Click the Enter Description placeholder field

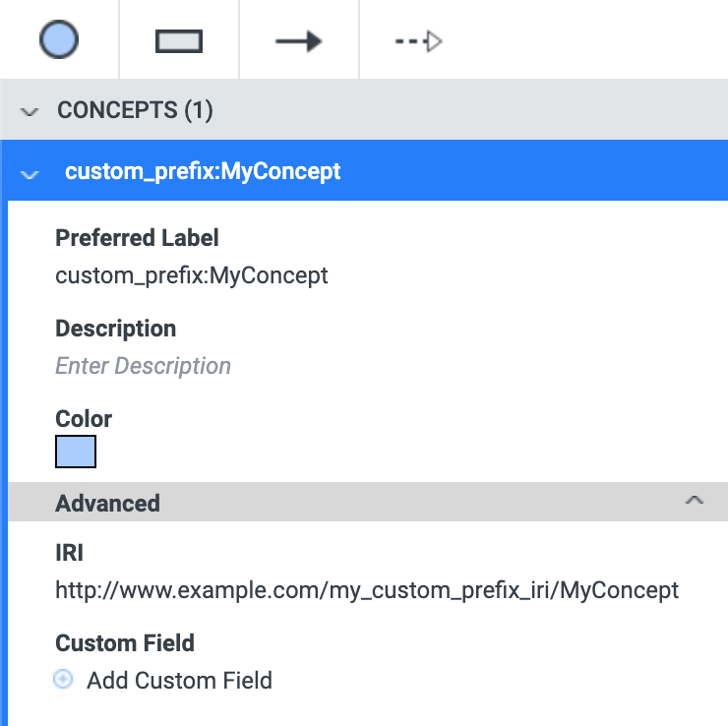pyautogui.click(x=143, y=366)
